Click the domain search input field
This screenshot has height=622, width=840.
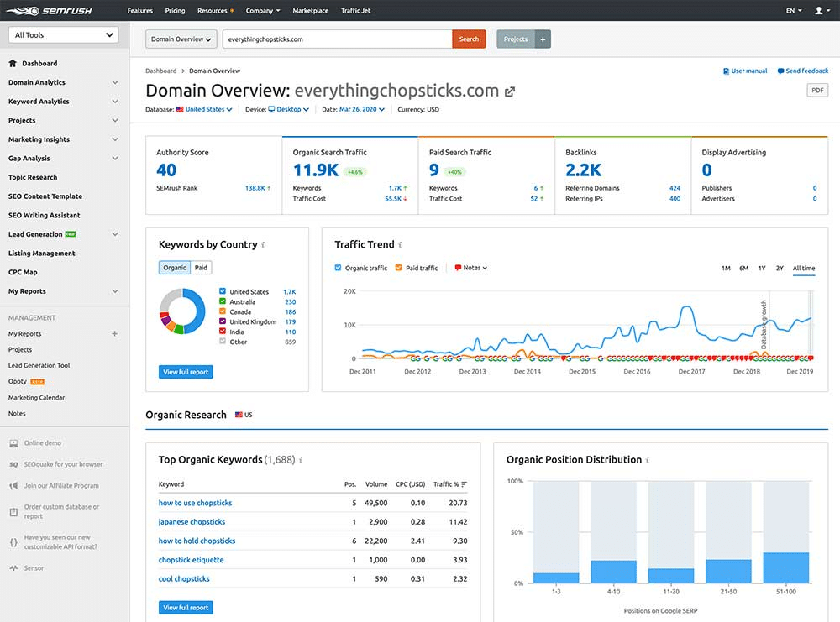[338, 39]
